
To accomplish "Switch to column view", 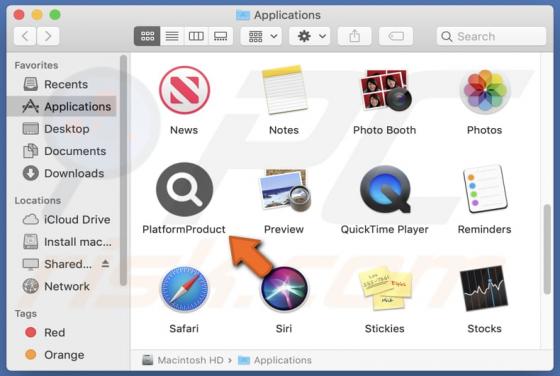I will [196, 36].
